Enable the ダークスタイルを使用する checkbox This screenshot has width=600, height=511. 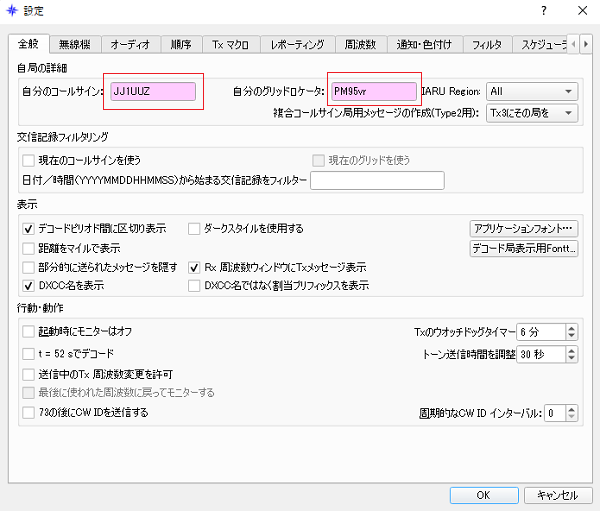196,228
